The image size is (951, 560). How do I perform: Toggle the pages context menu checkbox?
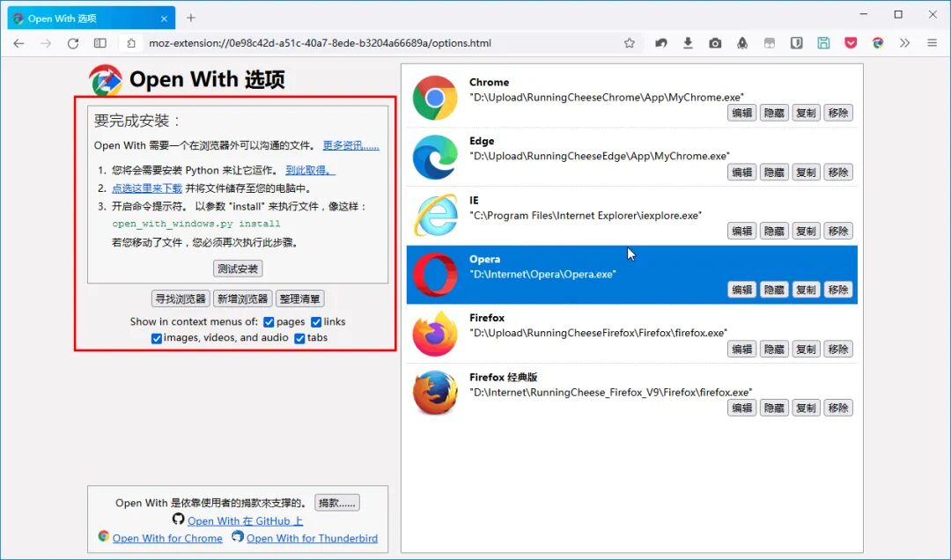pos(269,322)
